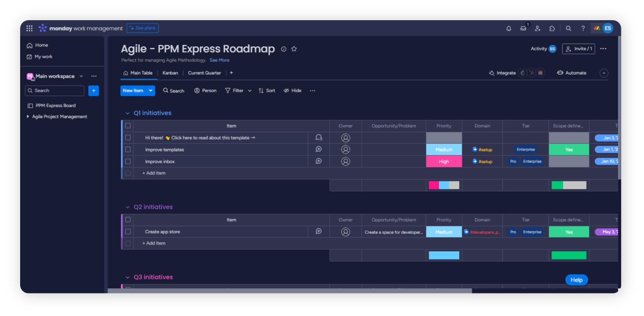Click the sidebar Search field

point(55,91)
